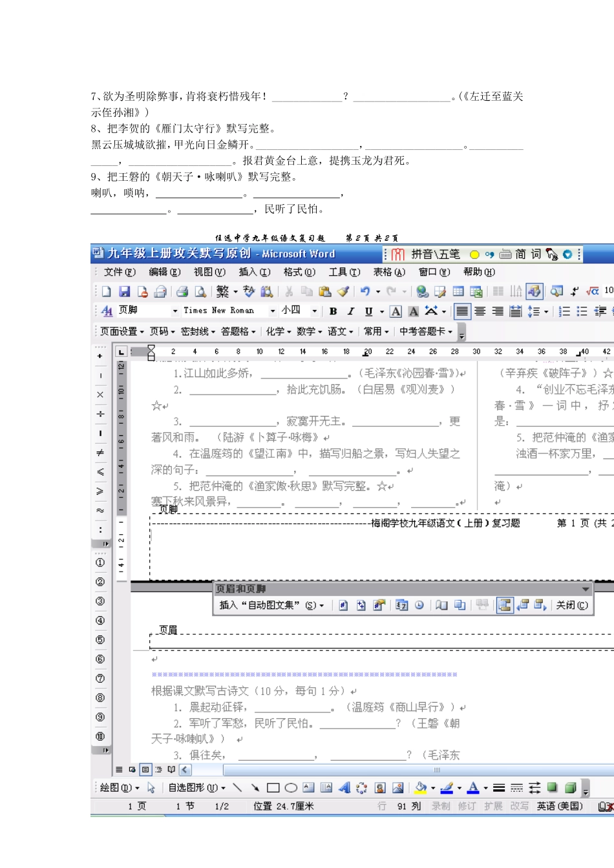Expand the 页码 dropdown
This screenshot has width=614, height=868.
tap(162, 331)
